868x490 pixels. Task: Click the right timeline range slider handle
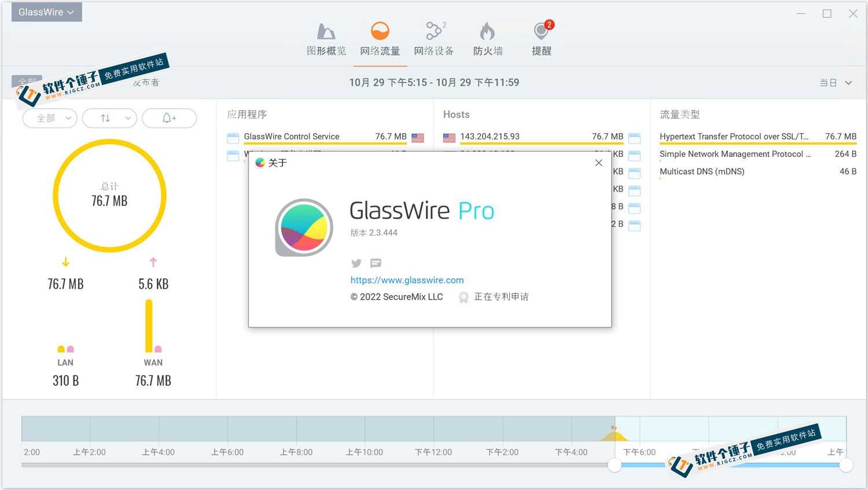(x=846, y=465)
